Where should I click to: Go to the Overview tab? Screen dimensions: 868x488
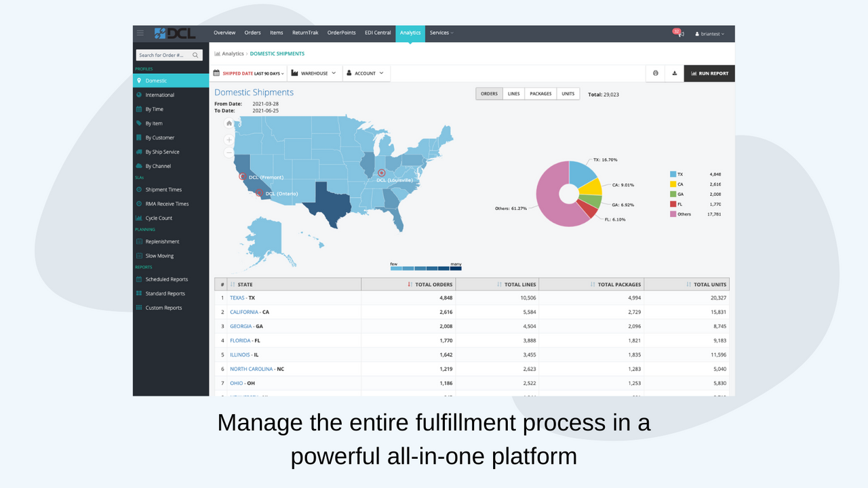[224, 33]
